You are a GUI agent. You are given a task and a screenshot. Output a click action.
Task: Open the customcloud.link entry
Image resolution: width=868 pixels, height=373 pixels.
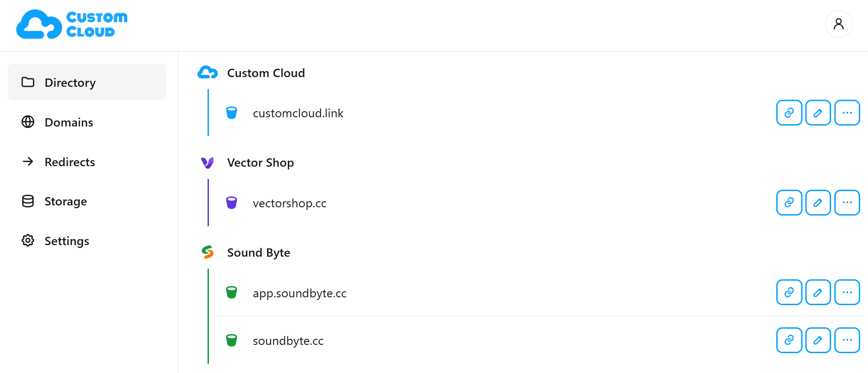point(298,113)
